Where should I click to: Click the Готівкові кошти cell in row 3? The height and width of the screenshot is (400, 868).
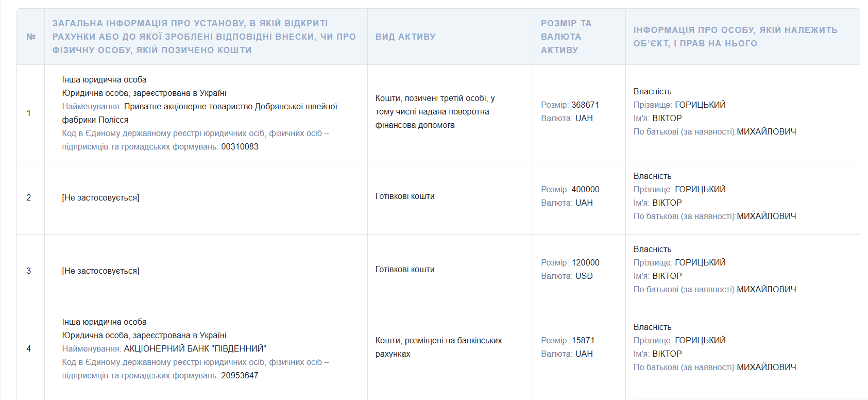coord(405,269)
